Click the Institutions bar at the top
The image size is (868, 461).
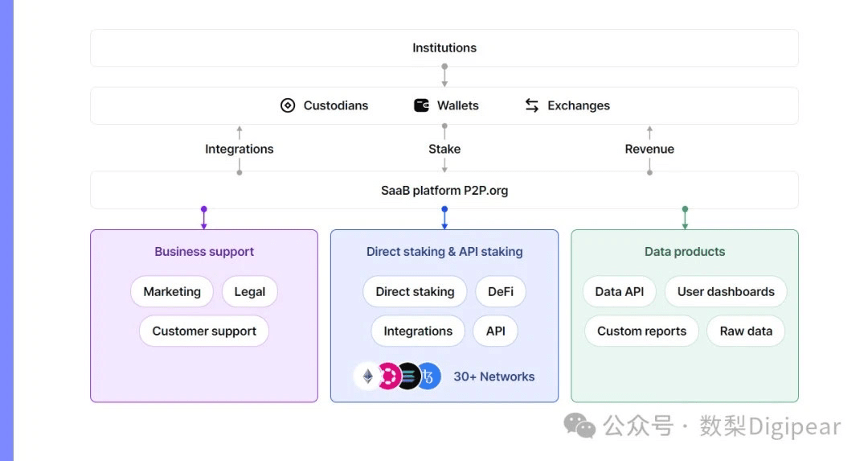(x=444, y=48)
